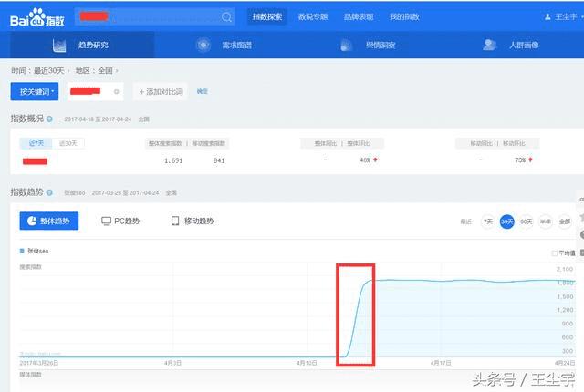Click the phone icon for 移动趋势
The image size is (584, 392).
click(x=175, y=221)
